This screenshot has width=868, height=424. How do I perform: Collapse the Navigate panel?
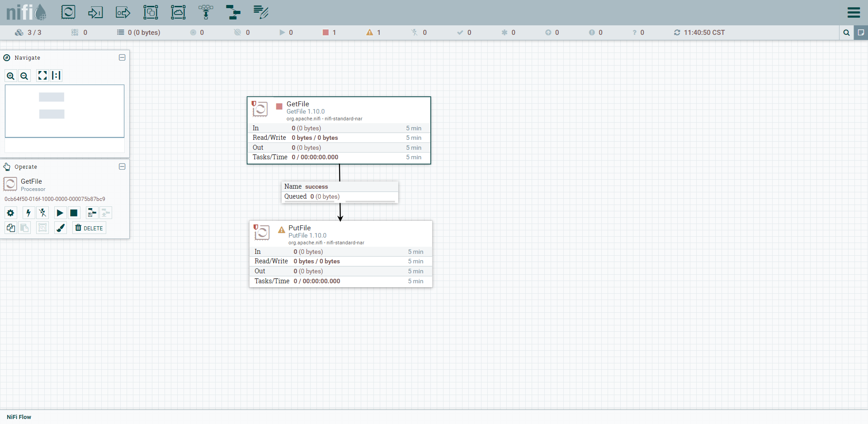pos(122,57)
